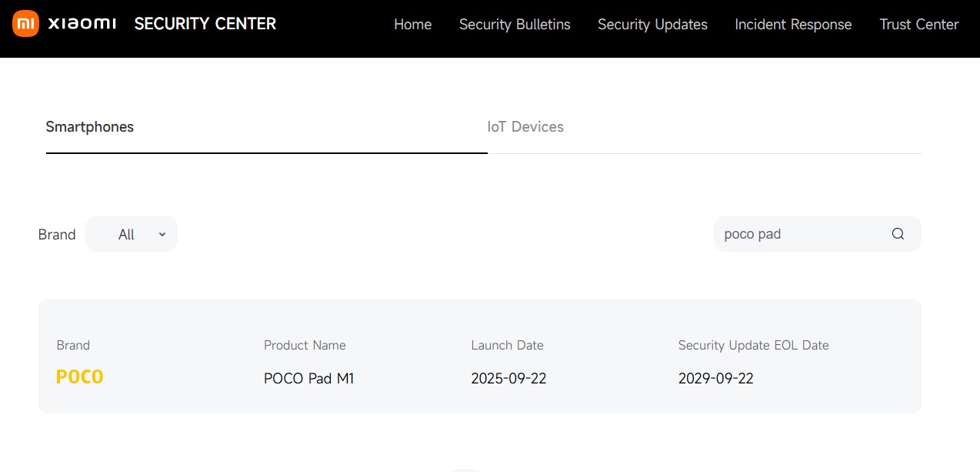This screenshot has height=472, width=980.
Task: Open the Trust Center menu item
Action: (919, 25)
